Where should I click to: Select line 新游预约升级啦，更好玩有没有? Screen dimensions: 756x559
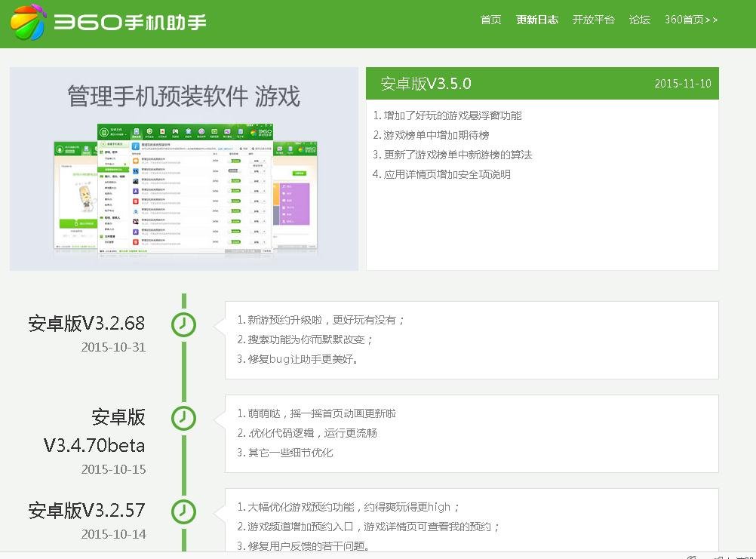click(321, 320)
